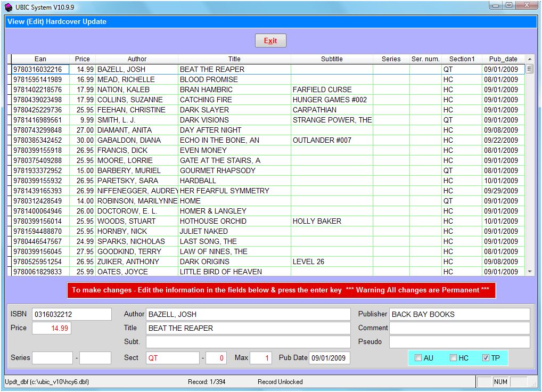
Task: Click the Price field showing 14.99
Action: (x=52, y=328)
